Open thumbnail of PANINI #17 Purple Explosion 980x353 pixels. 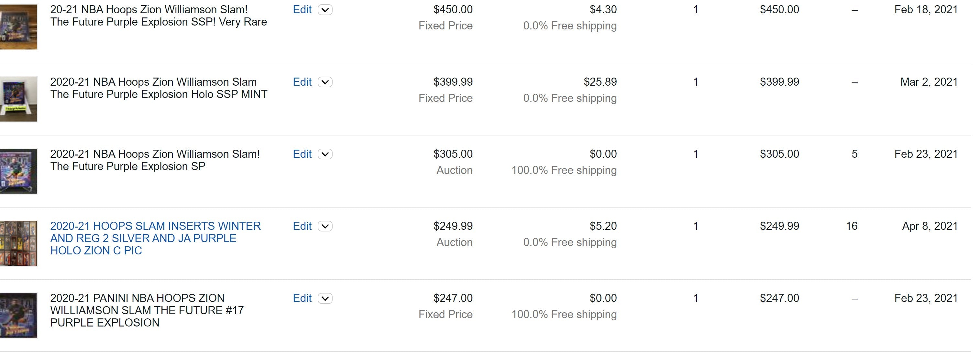18,316
